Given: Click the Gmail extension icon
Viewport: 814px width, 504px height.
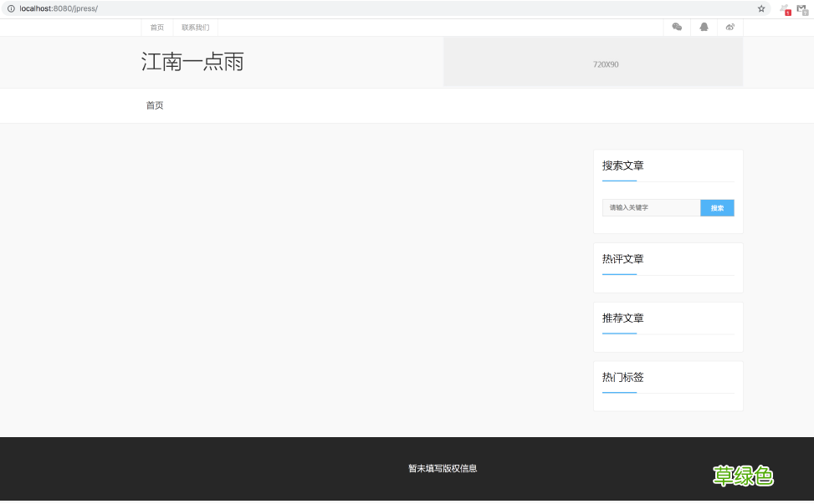Looking at the screenshot, I should click(803, 9).
